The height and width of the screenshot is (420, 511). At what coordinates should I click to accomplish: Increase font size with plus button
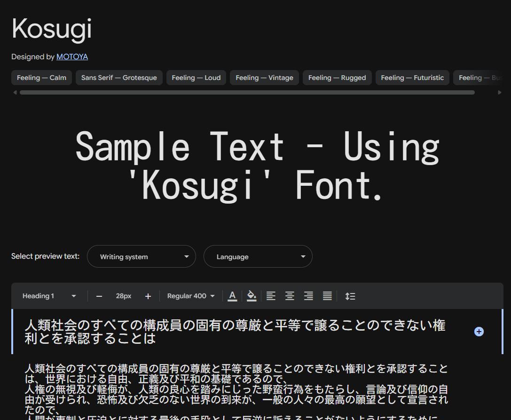pos(148,296)
